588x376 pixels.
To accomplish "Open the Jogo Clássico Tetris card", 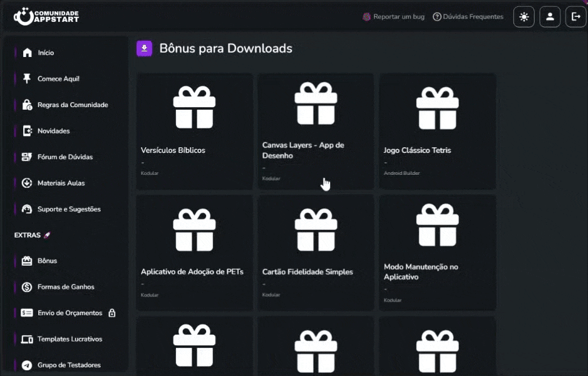I will tap(437, 130).
